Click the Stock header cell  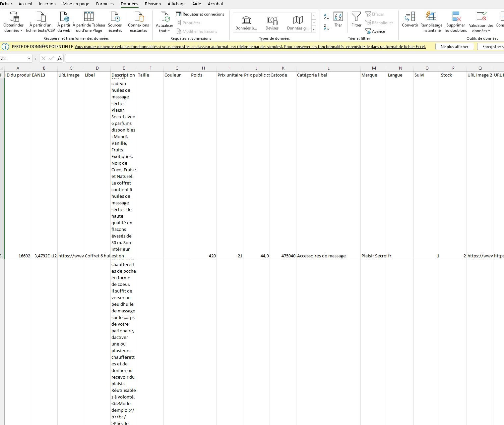(453, 75)
